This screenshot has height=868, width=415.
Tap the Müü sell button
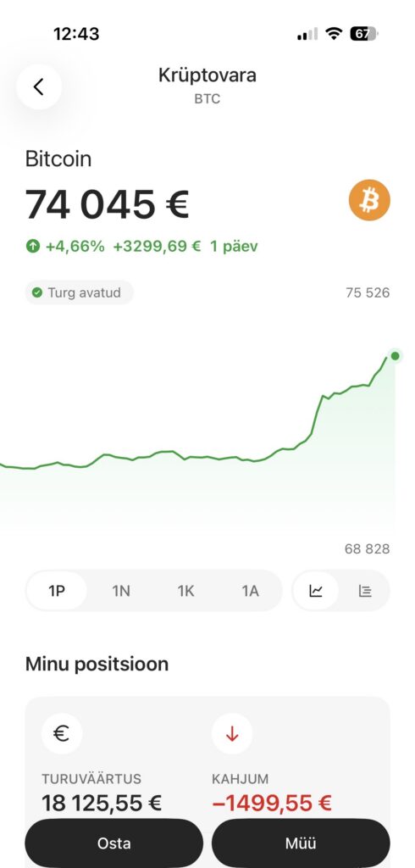click(301, 843)
